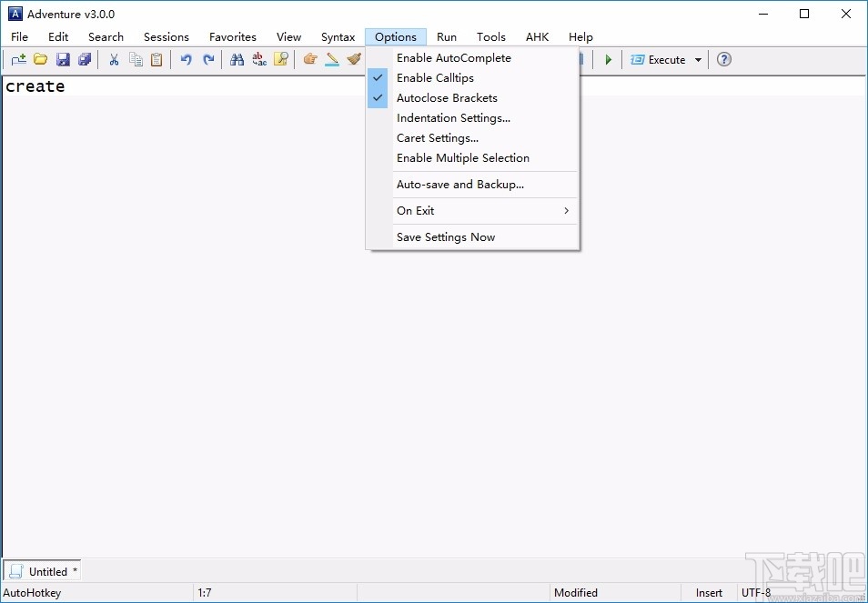
Task: Click the Save floppy disk icon
Action: pos(63,59)
